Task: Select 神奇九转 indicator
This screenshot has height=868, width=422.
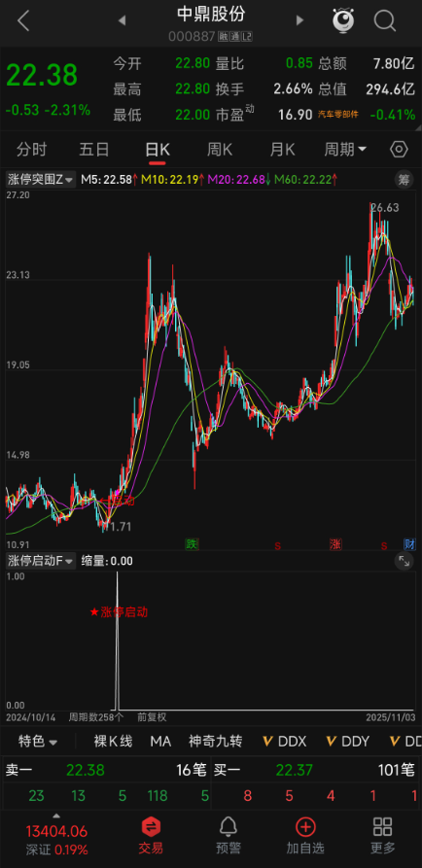Action: [x=216, y=742]
